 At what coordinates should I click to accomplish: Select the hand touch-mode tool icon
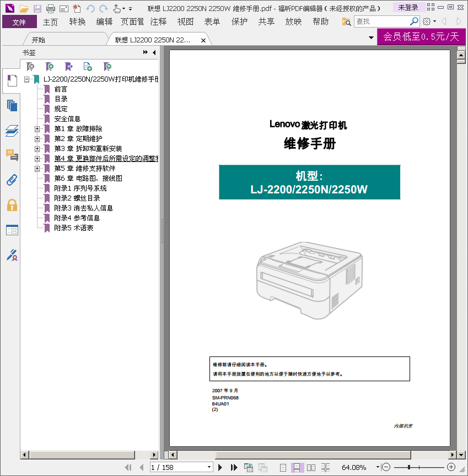coord(117,8)
